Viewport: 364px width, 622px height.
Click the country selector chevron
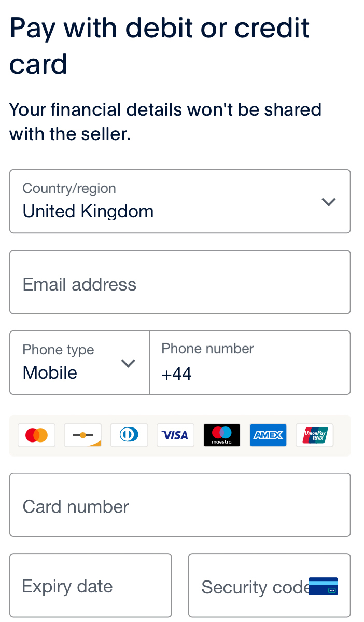(x=329, y=202)
